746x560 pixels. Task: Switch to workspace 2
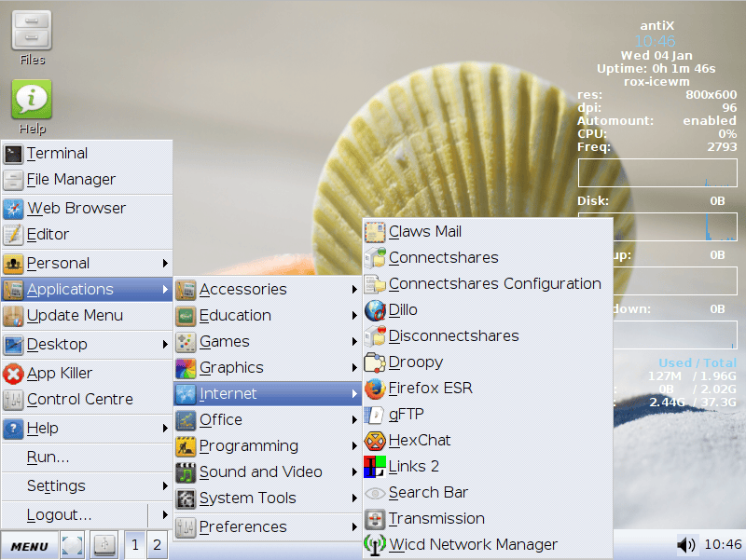pos(157,545)
